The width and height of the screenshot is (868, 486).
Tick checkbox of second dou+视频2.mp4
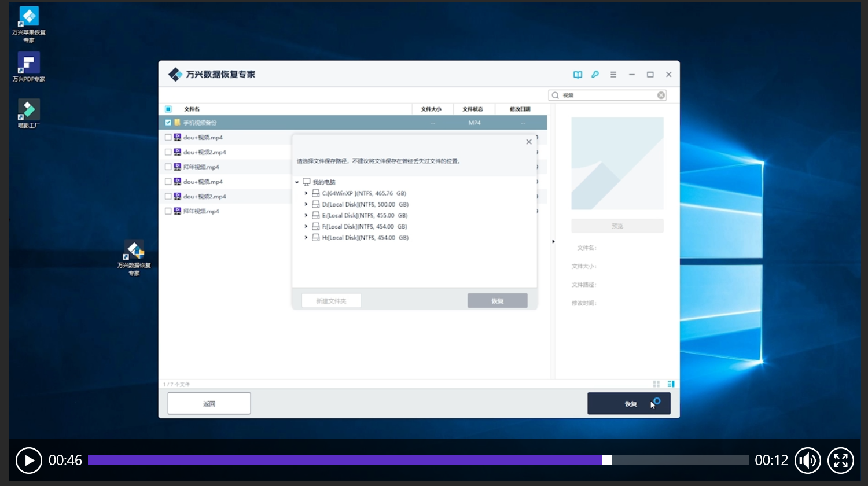[x=168, y=197]
